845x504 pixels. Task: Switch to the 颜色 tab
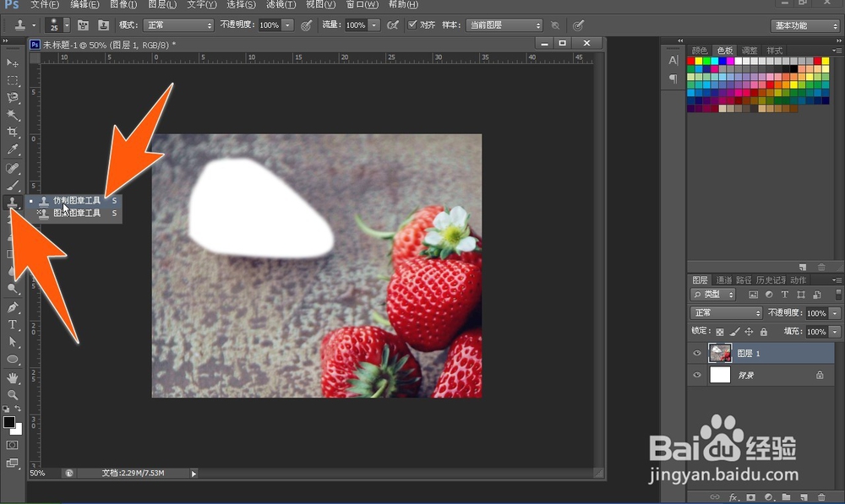pyautogui.click(x=700, y=50)
